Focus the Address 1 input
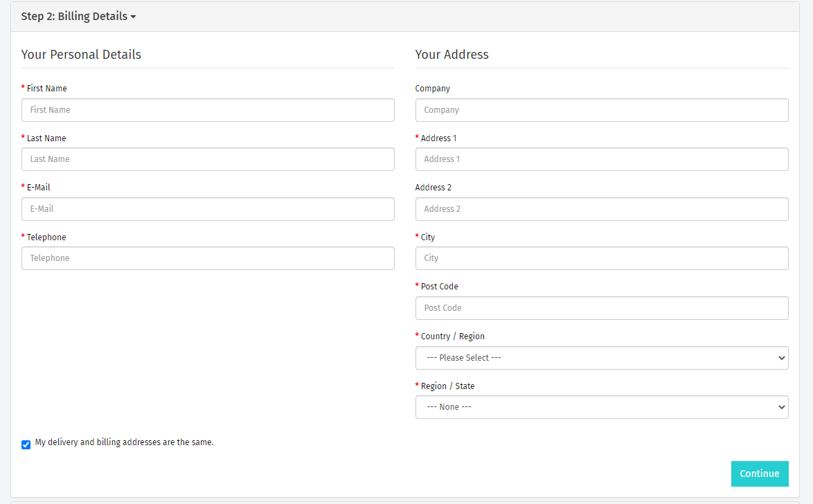This screenshot has width=813, height=504. coord(602,159)
